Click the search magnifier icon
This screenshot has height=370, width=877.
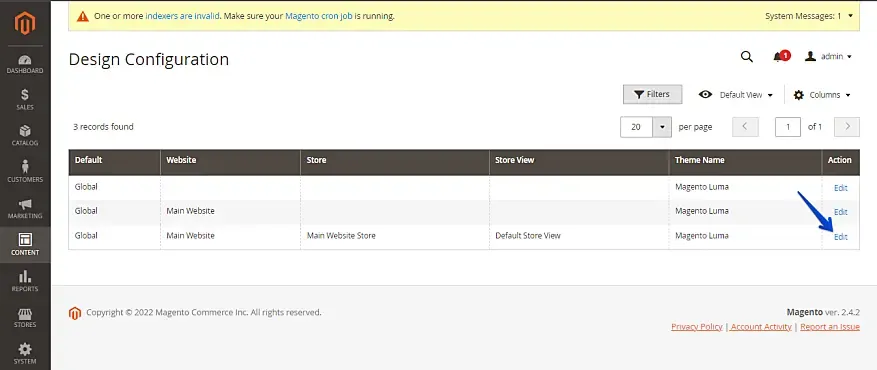pyautogui.click(x=747, y=56)
